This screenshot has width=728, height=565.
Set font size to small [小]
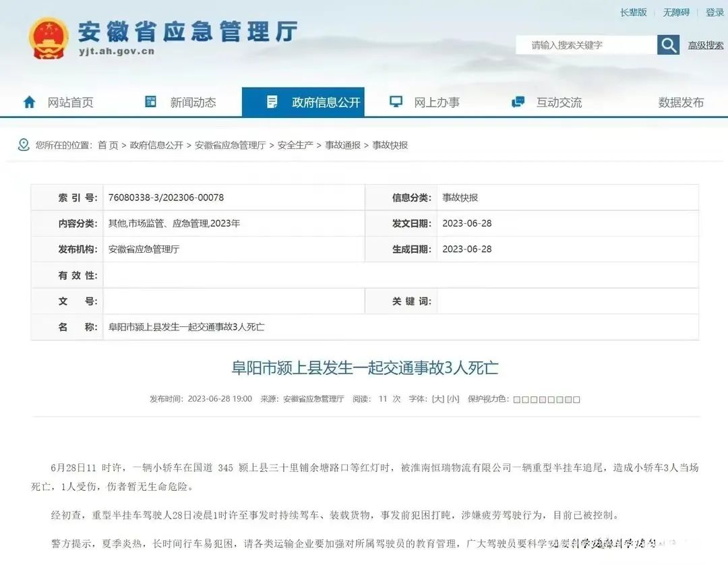click(x=453, y=398)
